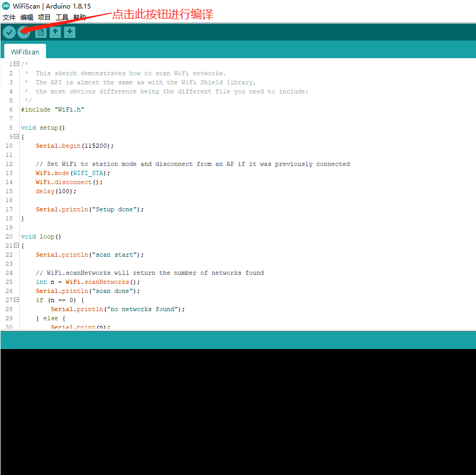This screenshot has height=475, width=476.
Task: Open the 编辑 menu
Action: (x=26, y=17)
